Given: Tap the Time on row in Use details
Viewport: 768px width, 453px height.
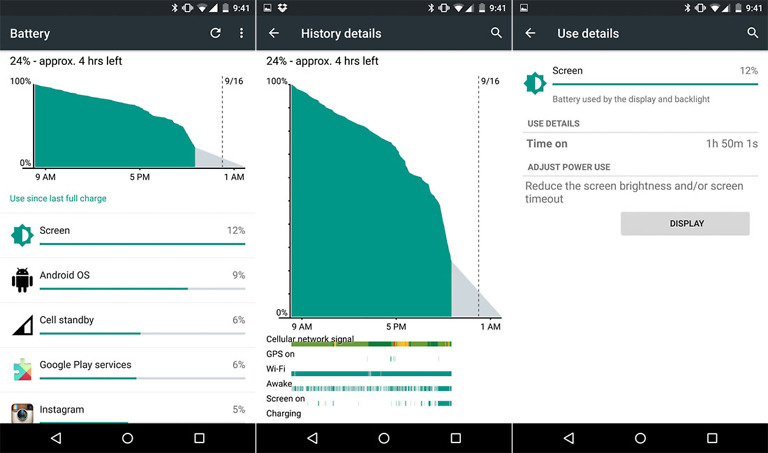Looking at the screenshot, I should pyautogui.click(x=642, y=143).
